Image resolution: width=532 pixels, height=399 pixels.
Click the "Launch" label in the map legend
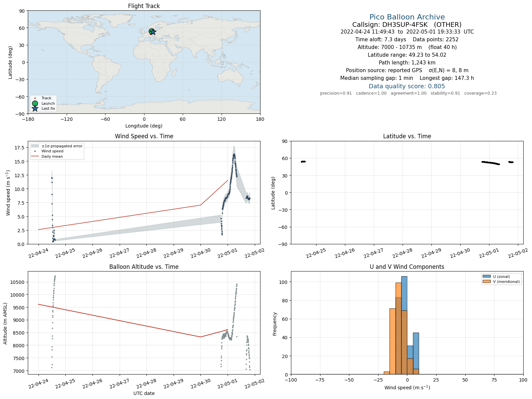(48, 103)
